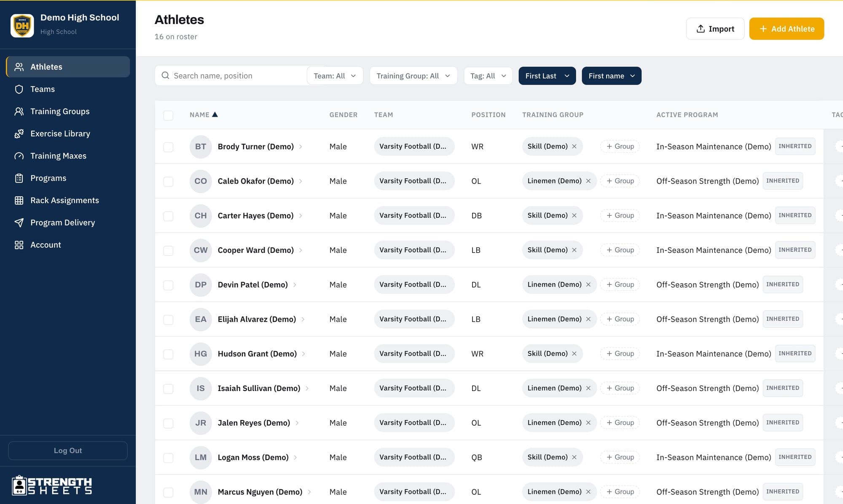Click Varsity Football team chip for Logan Moss
The image size is (843, 504).
click(414, 457)
